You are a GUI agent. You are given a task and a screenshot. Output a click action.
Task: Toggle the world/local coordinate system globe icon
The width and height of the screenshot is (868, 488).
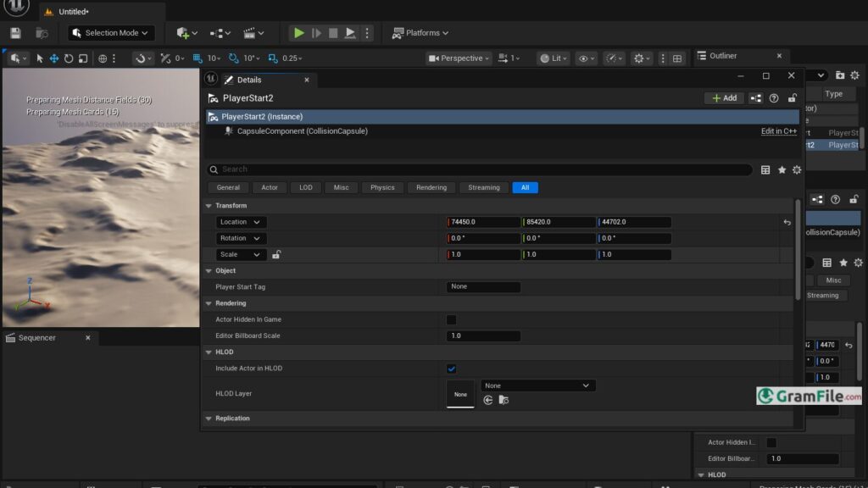103,58
